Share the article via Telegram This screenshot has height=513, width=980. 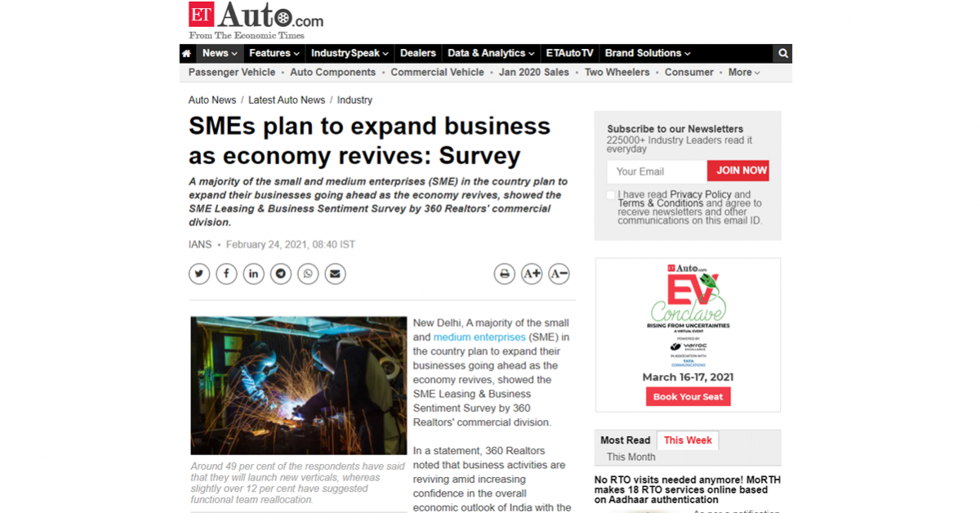(281, 274)
